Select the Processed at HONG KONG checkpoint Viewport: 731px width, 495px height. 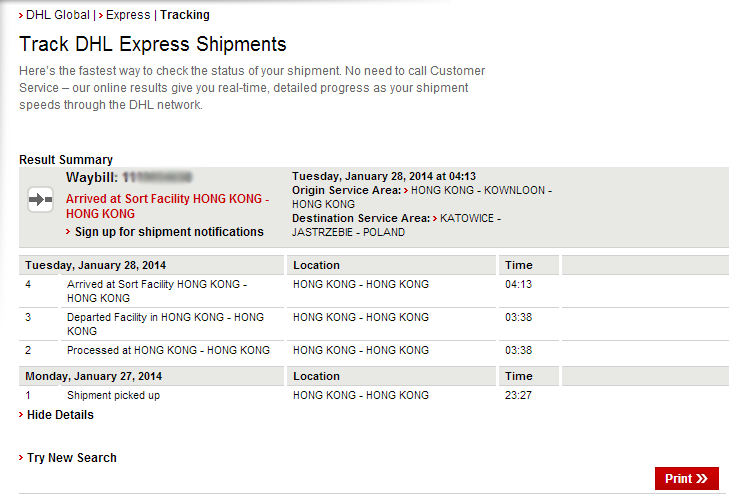coord(168,350)
